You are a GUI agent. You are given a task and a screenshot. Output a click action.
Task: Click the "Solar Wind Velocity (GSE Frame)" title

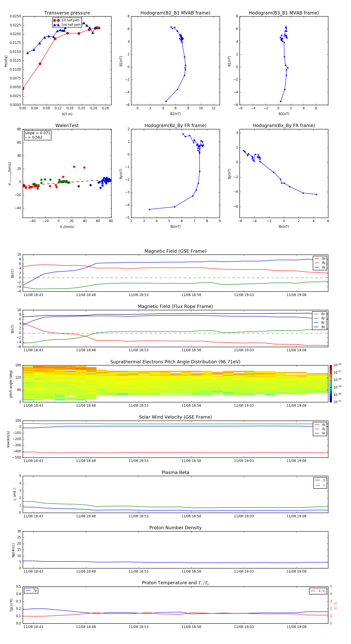pos(175,417)
